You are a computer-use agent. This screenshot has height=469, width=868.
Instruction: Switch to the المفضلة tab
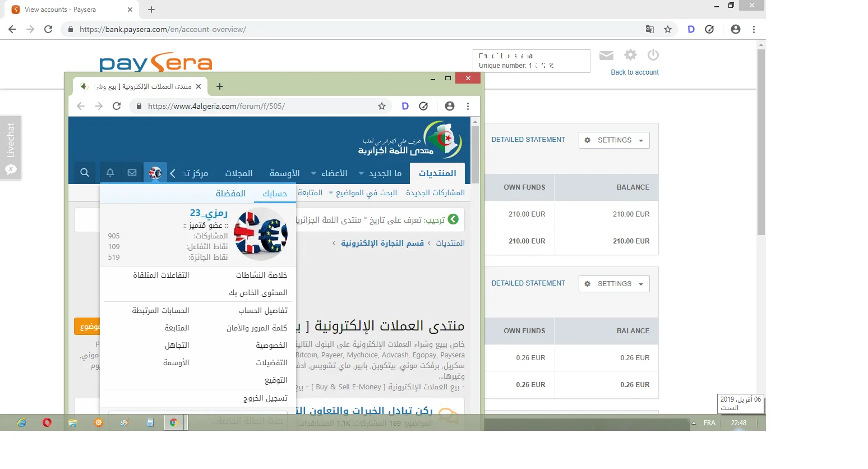(x=230, y=194)
